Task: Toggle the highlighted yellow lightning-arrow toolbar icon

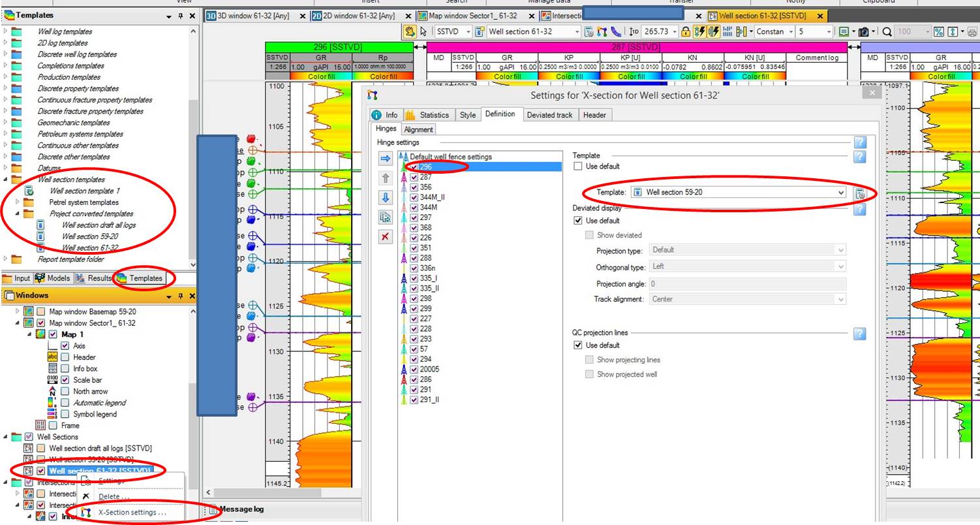Action: point(700,31)
